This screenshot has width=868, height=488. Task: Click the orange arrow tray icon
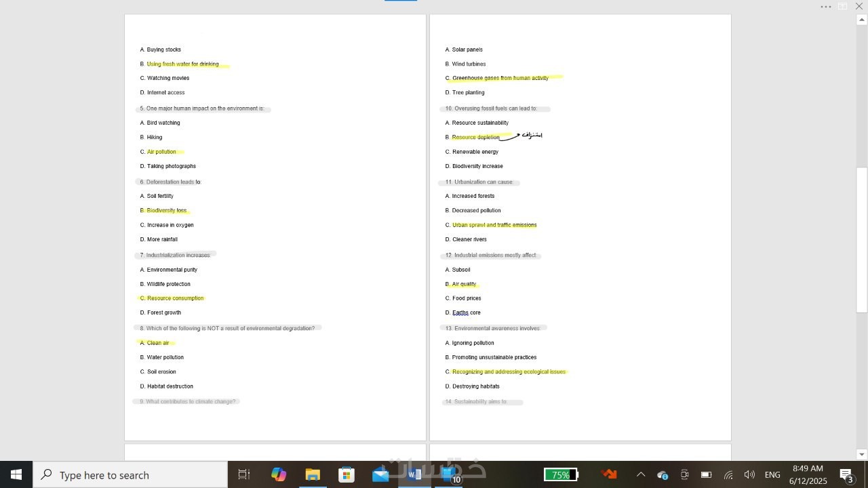(x=609, y=474)
